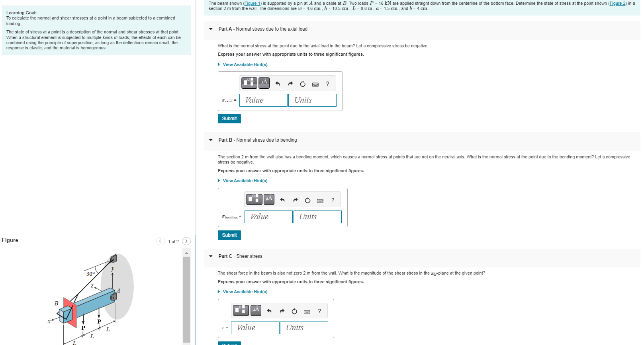644x345 pixels.
Task: Click the 'Learning Goal:' heading
Action: coord(22,13)
